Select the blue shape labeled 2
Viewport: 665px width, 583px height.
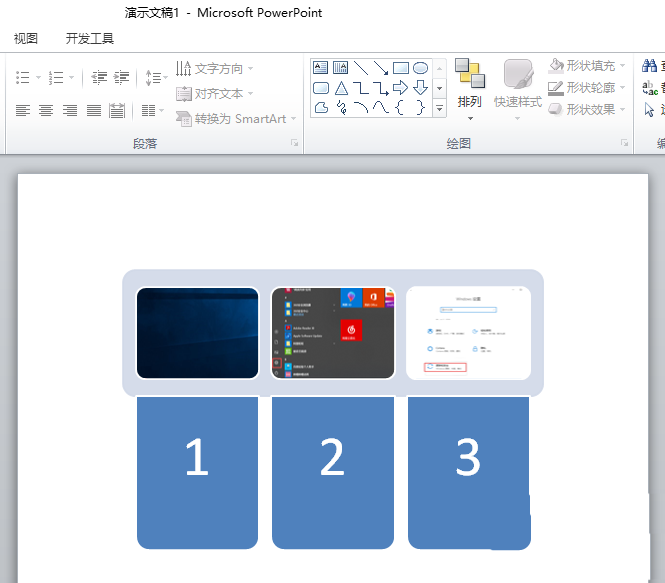(333, 473)
